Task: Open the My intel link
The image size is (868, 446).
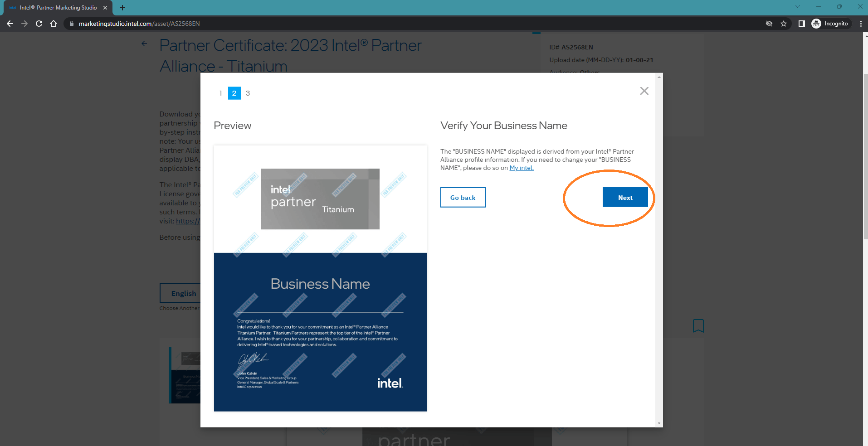Action: point(522,168)
